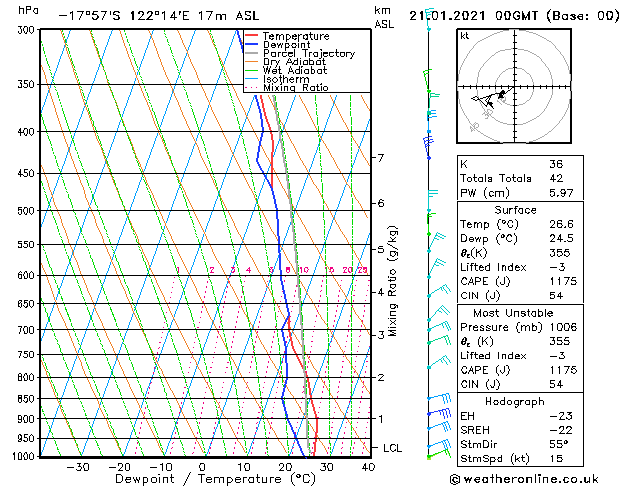Click the red Temperature legend line

click(251, 36)
